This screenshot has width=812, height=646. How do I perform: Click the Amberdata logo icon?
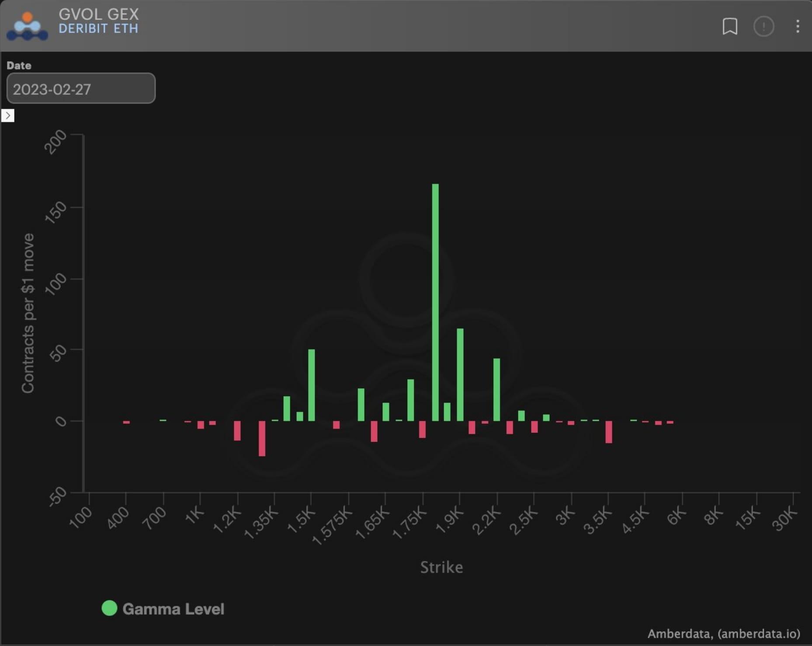click(28, 26)
